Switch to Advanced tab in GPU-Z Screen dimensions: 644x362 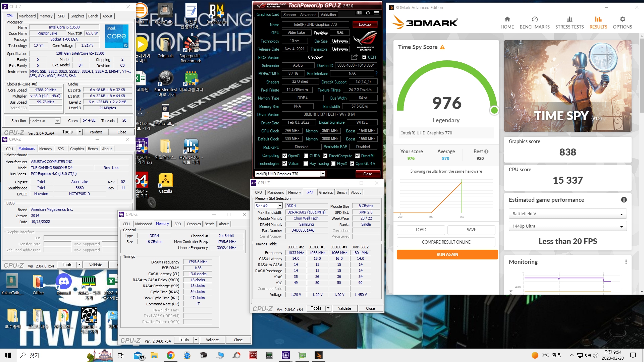308,15
